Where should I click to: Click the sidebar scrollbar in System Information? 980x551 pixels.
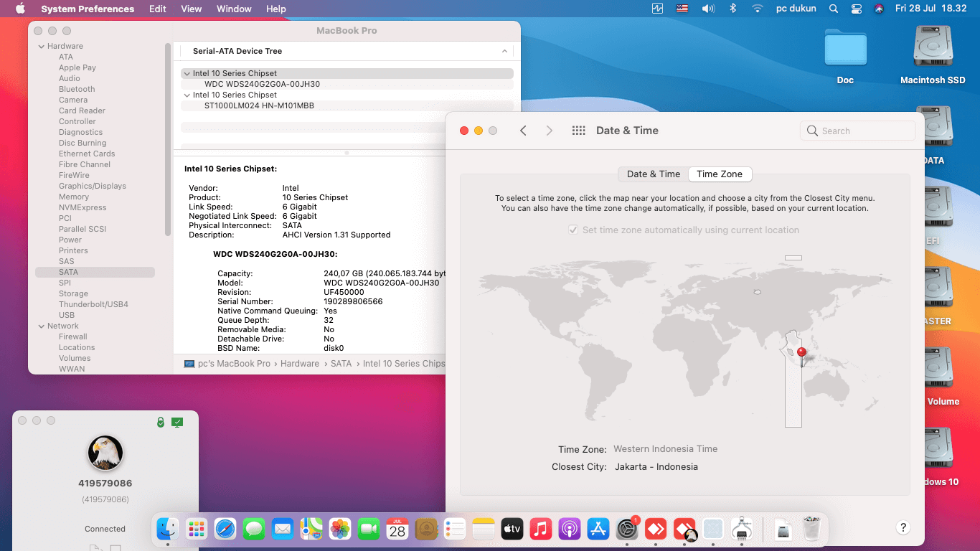[x=168, y=140]
